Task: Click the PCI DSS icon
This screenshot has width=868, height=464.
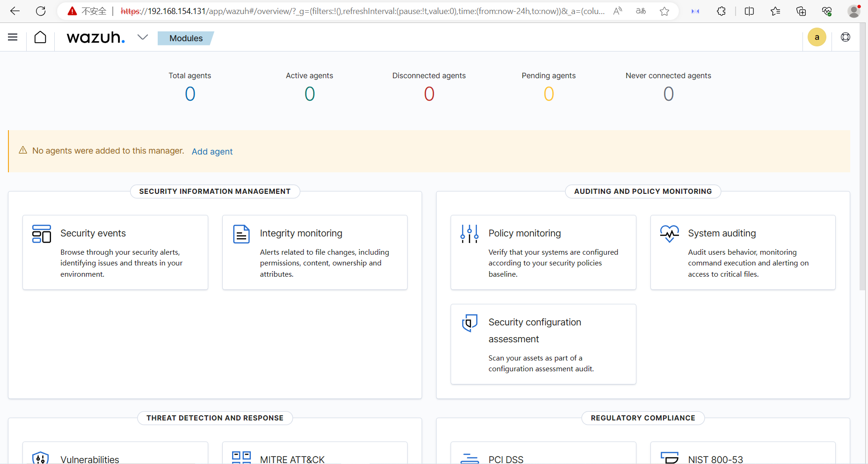Action: 469,458
